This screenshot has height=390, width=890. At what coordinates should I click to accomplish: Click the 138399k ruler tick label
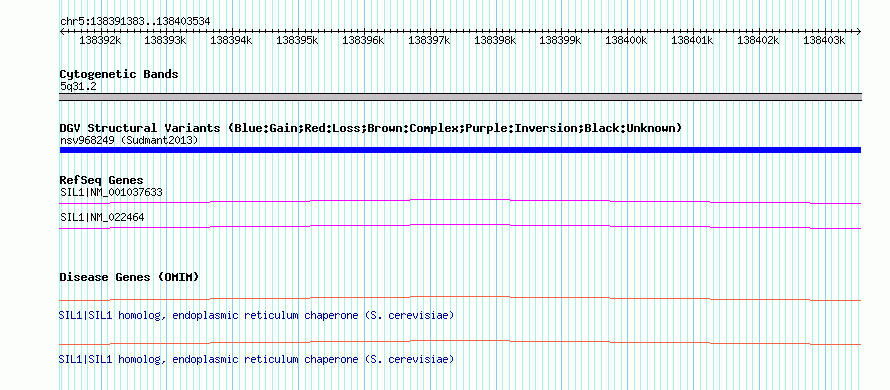click(560, 40)
